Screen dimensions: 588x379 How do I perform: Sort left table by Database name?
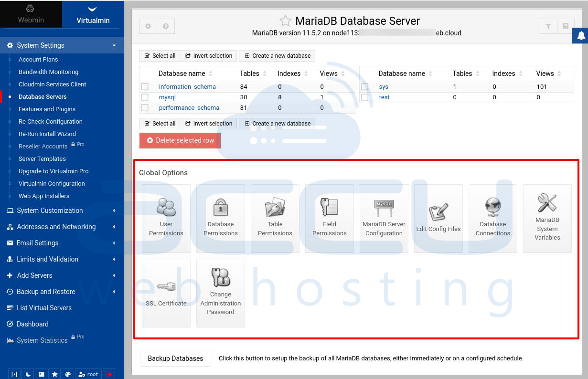(x=185, y=74)
